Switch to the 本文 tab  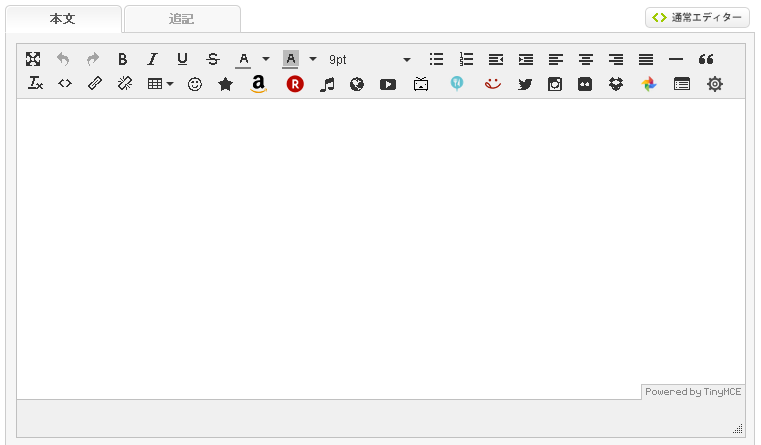(63, 19)
